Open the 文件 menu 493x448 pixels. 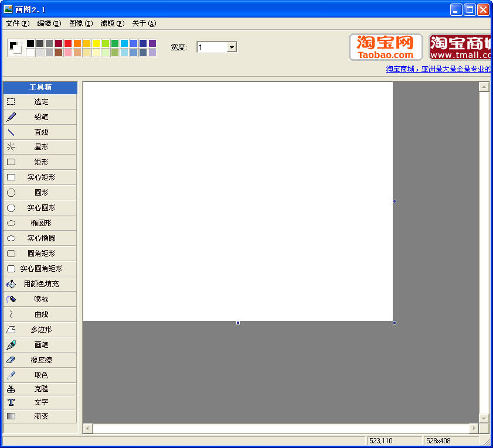16,23
